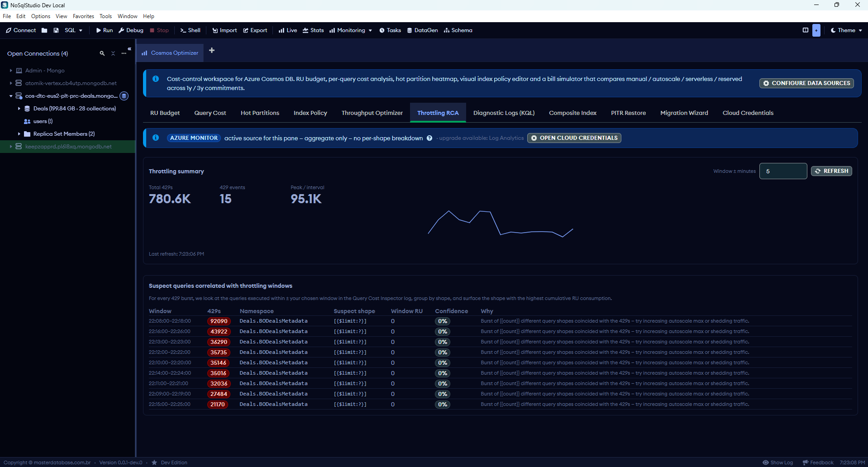Switch to the Index Policy tab

pos(310,113)
